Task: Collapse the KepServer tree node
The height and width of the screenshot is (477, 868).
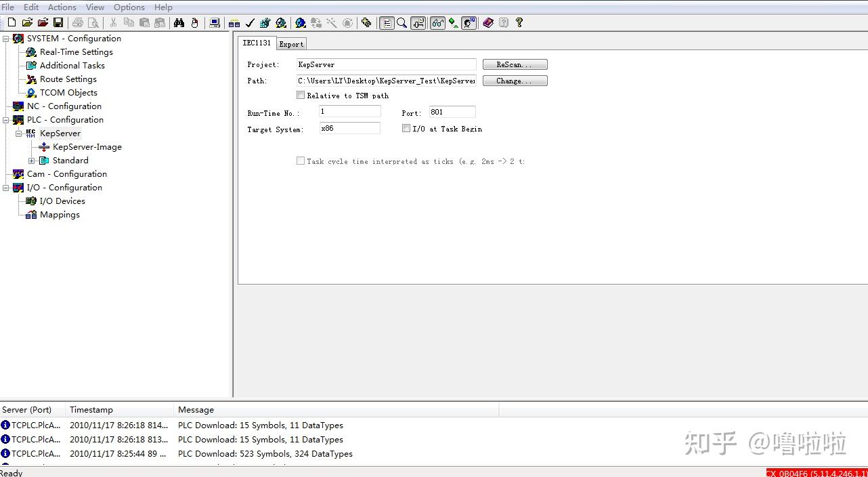Action: [19, 133]
